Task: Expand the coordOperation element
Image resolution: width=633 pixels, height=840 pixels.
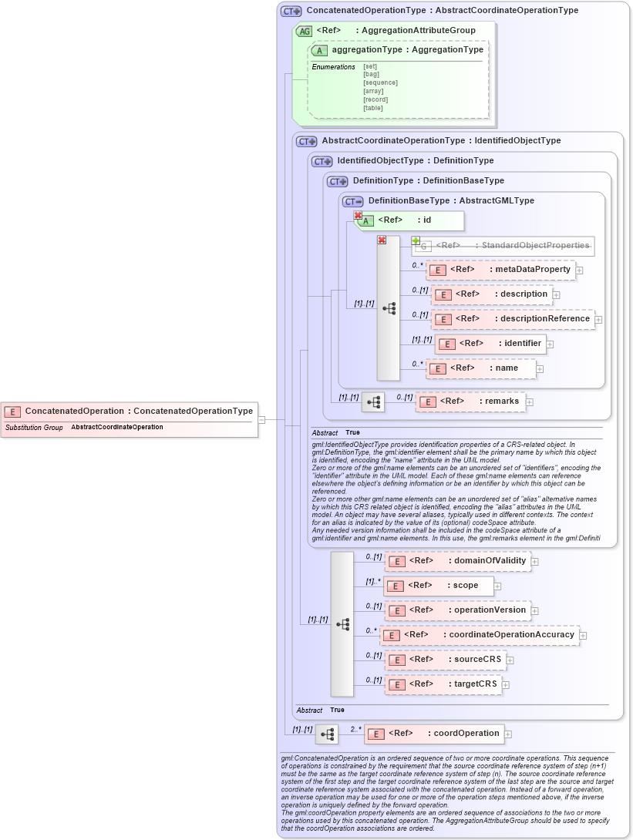Action: coord(508,734)
